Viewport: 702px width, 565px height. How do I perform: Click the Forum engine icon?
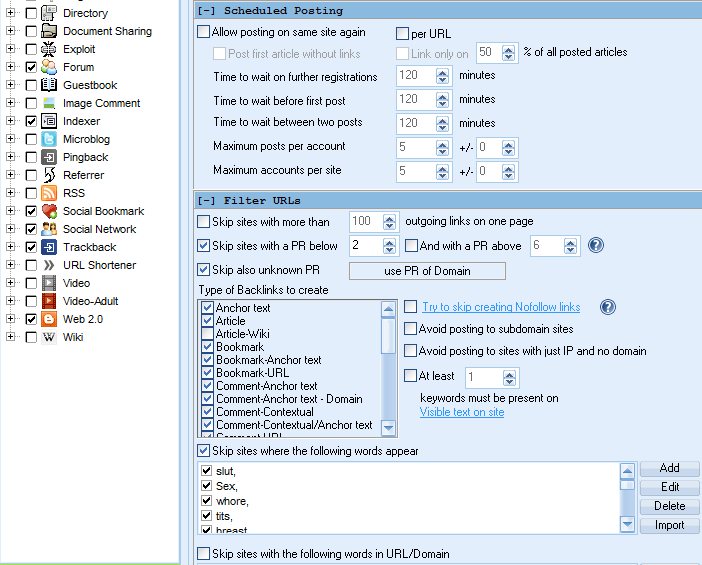49,67
